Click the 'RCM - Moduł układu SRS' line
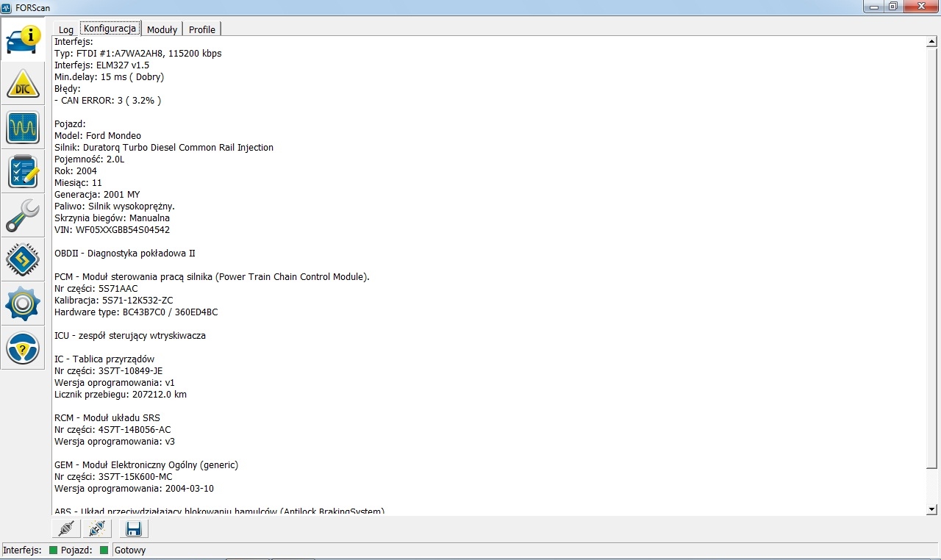The height and width of the screenshot is (560, 941). click(107, 418)
